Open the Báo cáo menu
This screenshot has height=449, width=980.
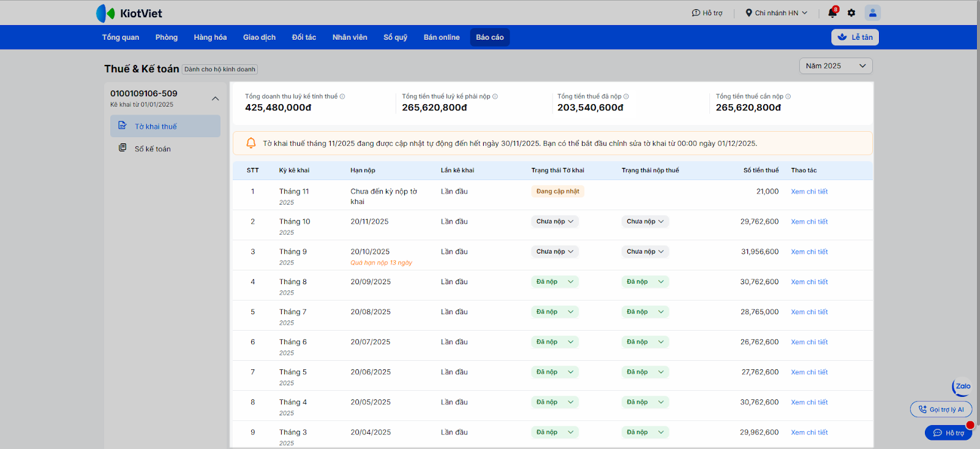coord(489,37)
